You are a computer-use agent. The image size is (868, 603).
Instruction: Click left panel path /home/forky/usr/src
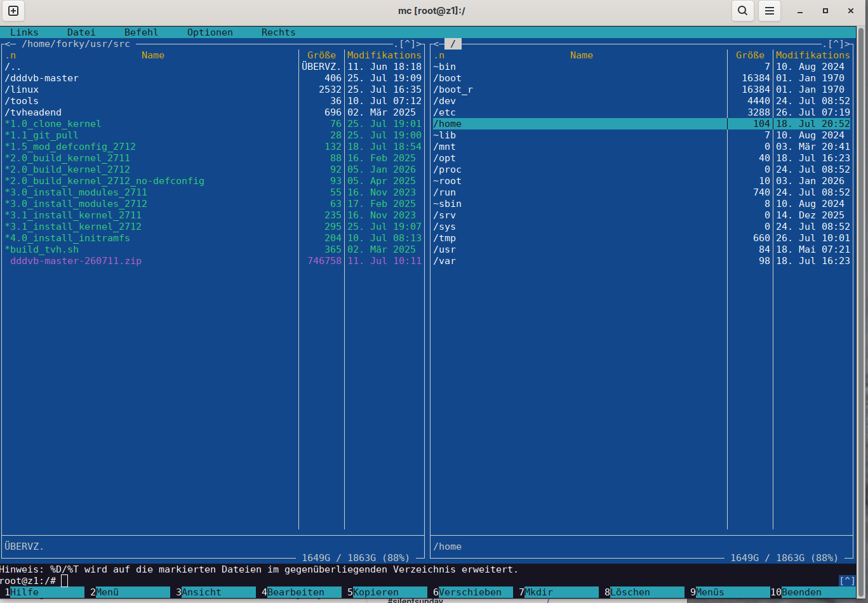76,44
